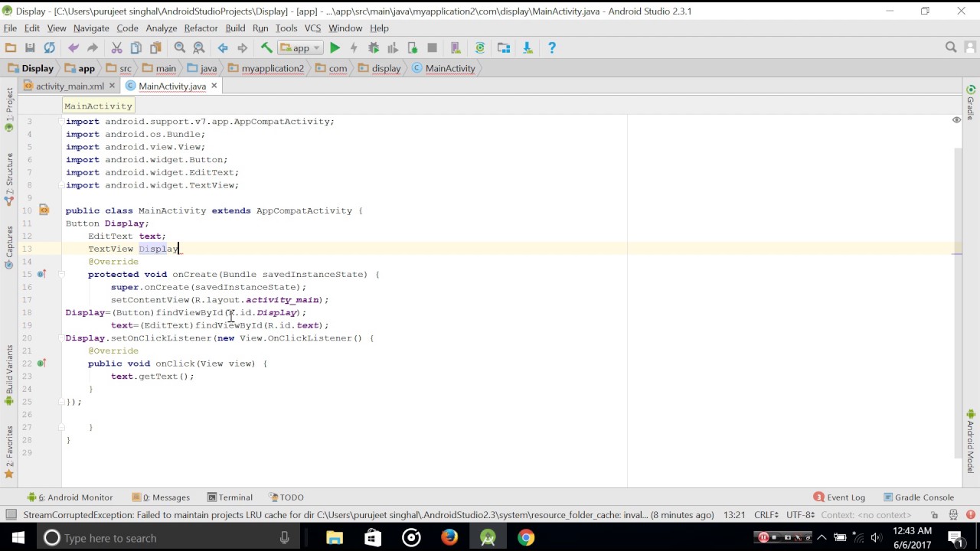This screenshot has height=551, width=980.
Task: Open the UTF-8 encoding selector
Action: point(800,515)
